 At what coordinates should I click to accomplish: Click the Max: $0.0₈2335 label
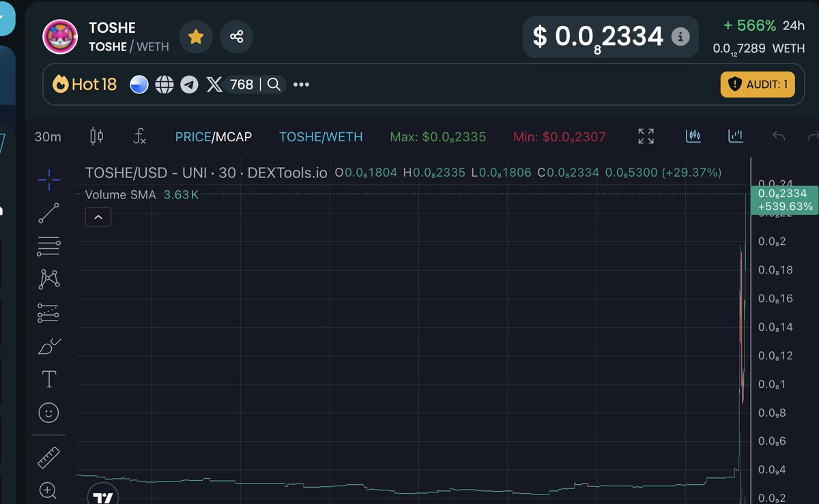[x=438, y=137]
